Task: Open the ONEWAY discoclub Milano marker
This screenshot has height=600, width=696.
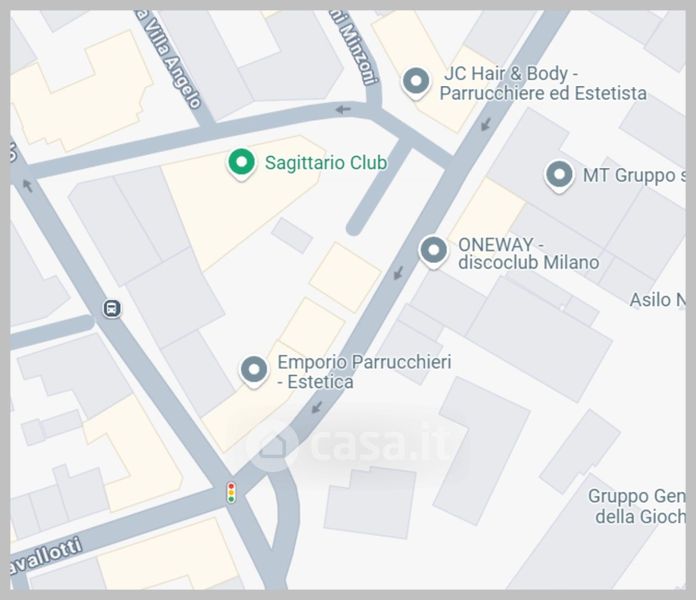Action: 434,252
